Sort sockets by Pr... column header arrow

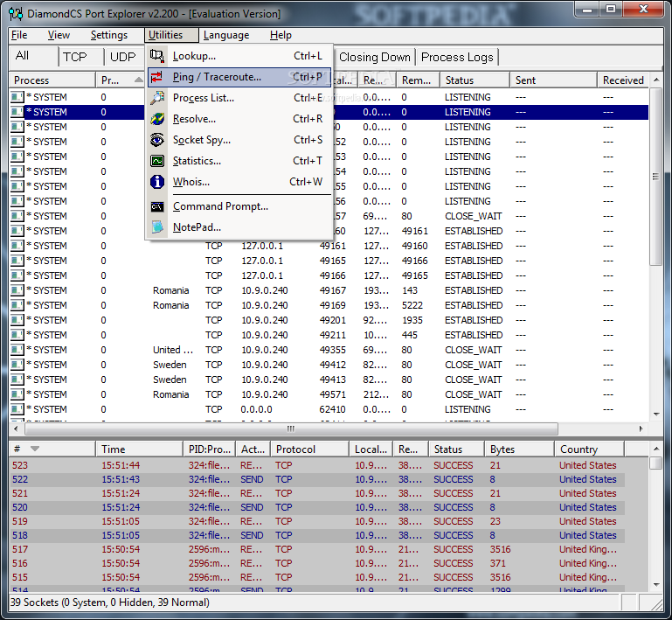click(138, 80)
